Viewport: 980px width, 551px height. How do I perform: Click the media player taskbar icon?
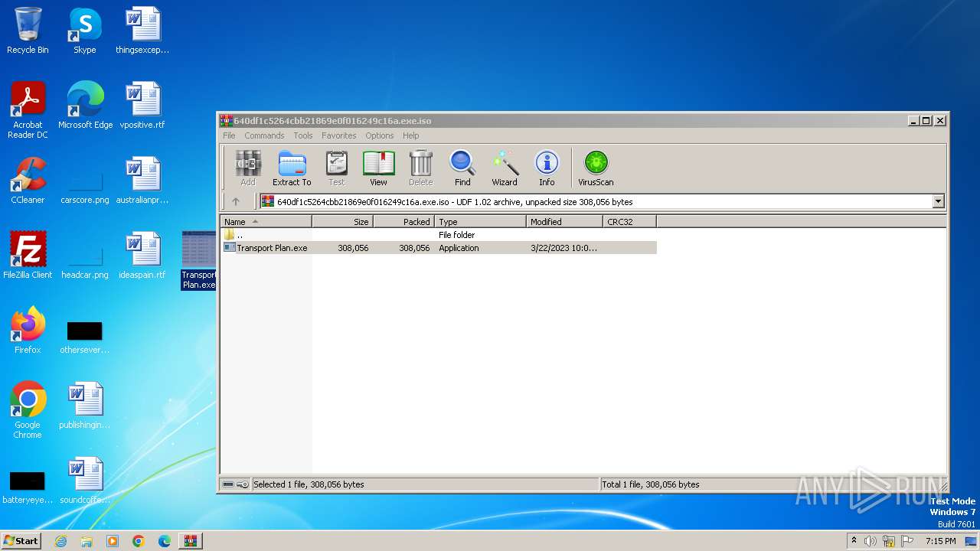(x=113, y=541)
